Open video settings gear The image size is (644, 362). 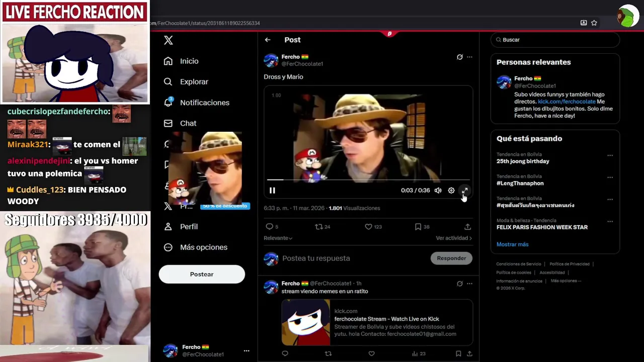pyautogui.click(x=451, y=191)
